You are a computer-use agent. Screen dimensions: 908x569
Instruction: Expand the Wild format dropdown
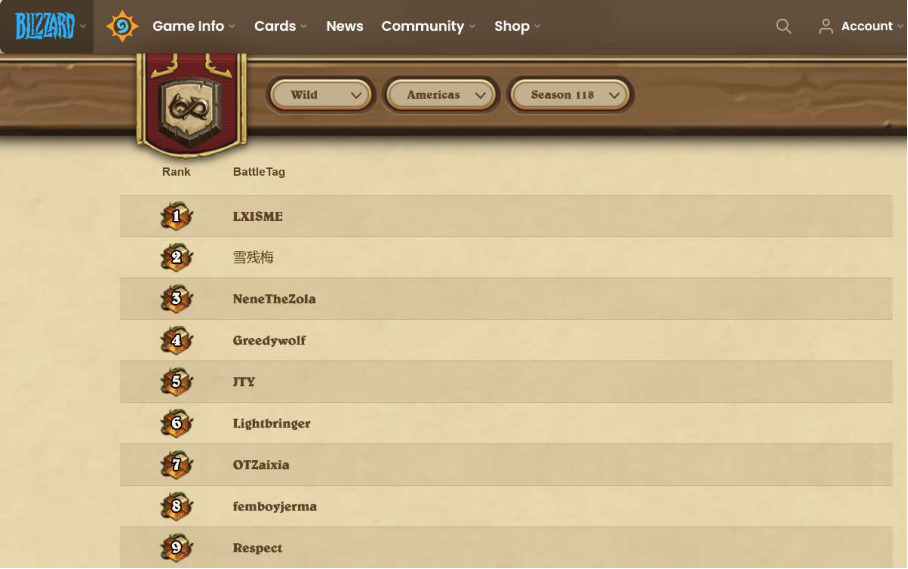pos(321,95)
